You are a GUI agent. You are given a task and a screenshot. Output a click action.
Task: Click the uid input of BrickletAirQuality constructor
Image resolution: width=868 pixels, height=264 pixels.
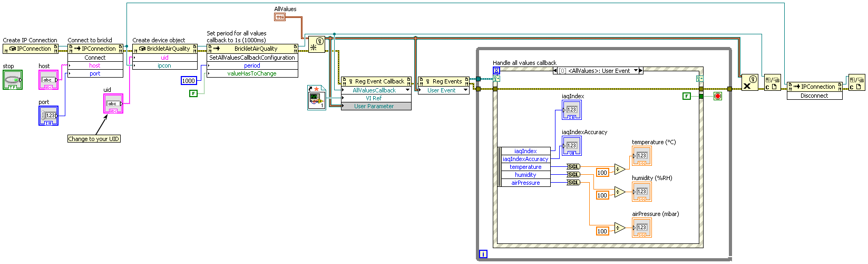(x=165, y=58)
